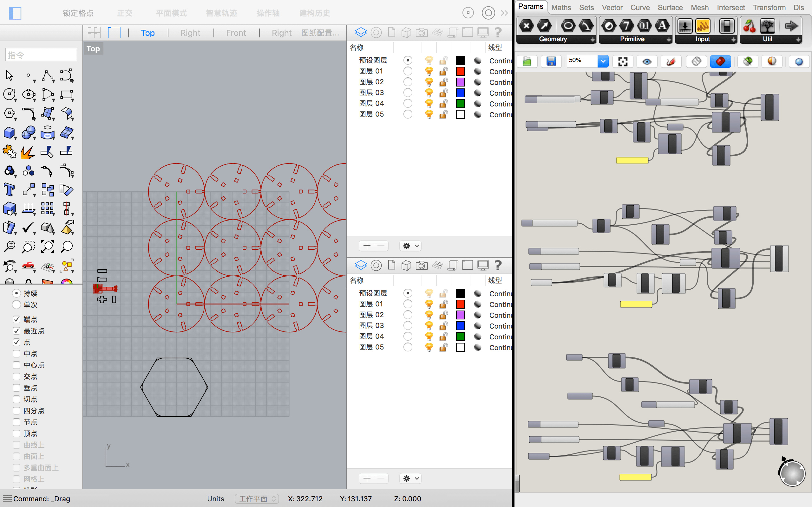Click the Box solid tool icon
Screen dimensions: 812x507
(9, 133)
